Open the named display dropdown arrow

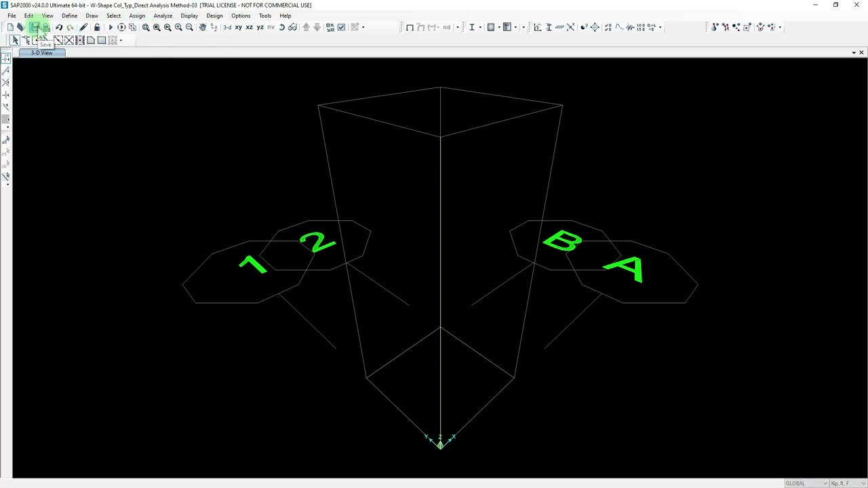[x=457, y=27]
